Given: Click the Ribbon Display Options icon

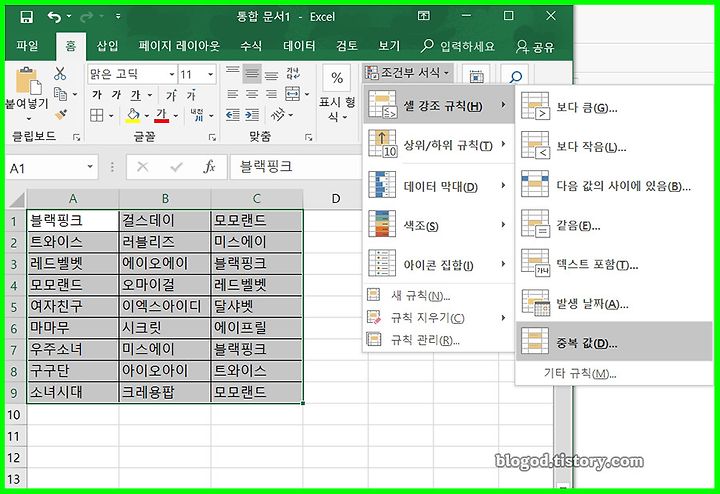Looking at the screenshot, I should tap(423, 17).
